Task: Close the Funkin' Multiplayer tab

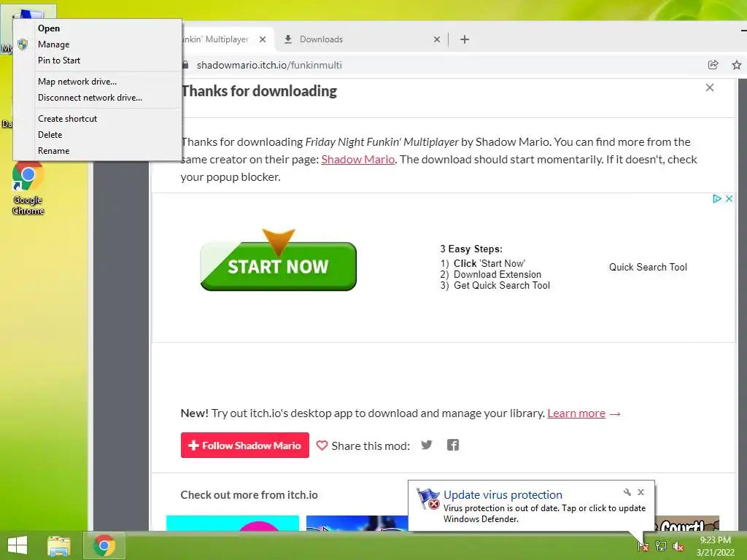Action: coord(263,39)
